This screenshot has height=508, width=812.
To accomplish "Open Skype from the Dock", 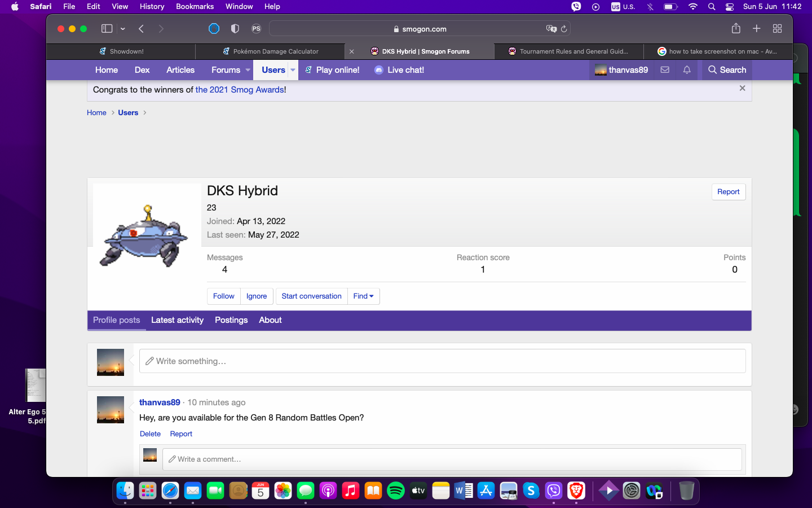I will [531, 491].
